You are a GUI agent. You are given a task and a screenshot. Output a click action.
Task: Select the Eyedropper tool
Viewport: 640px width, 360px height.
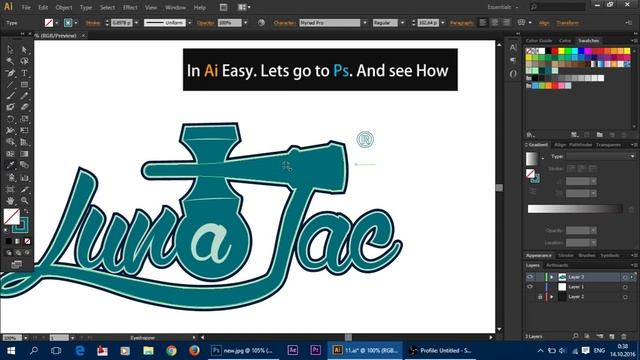(x=10, y=165)
